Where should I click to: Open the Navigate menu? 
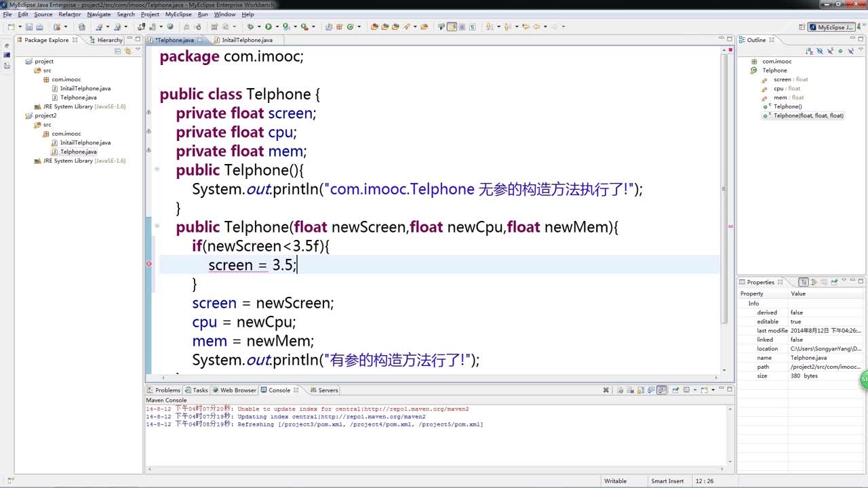pyautogui.click(x=99, y=14)
